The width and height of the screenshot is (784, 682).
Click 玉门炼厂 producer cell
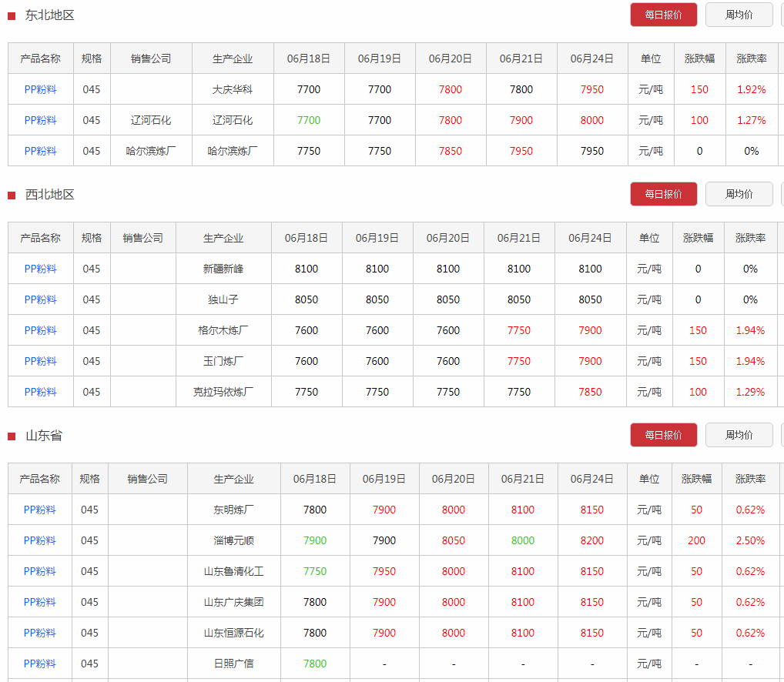click(223, 361)
